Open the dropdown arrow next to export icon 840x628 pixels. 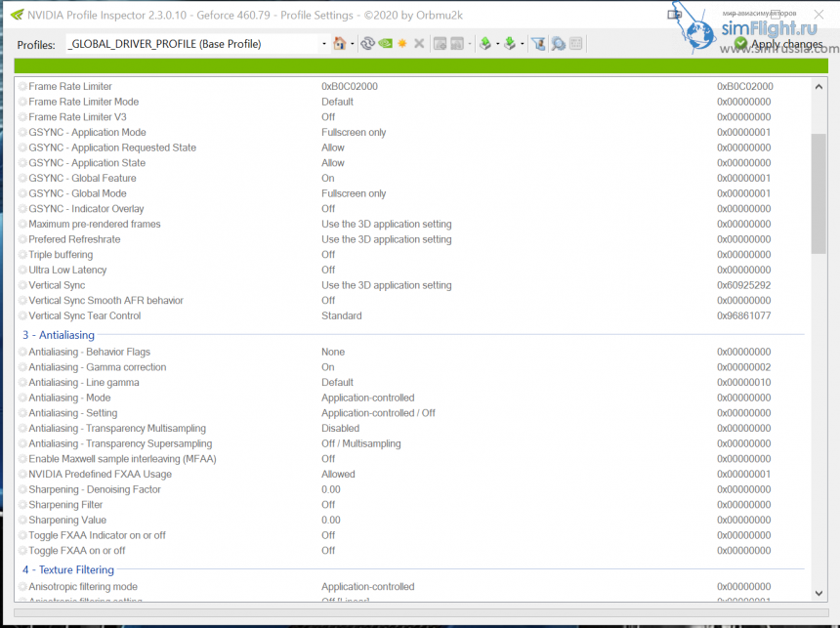tap(496, 43)
